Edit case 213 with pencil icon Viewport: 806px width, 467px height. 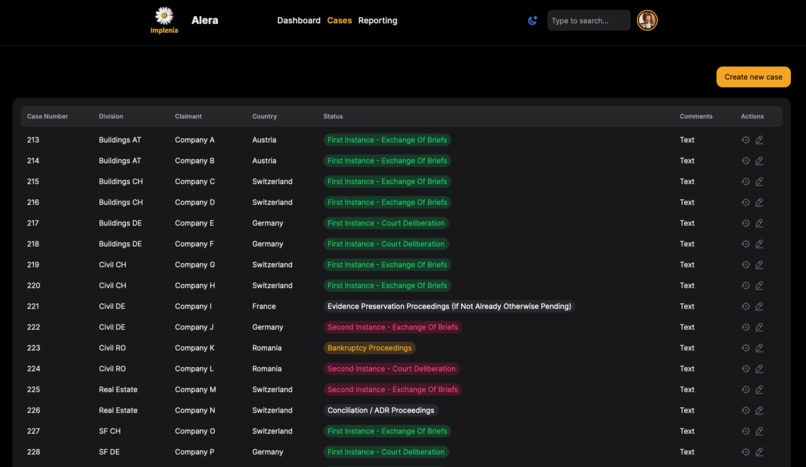coord(759,140)
